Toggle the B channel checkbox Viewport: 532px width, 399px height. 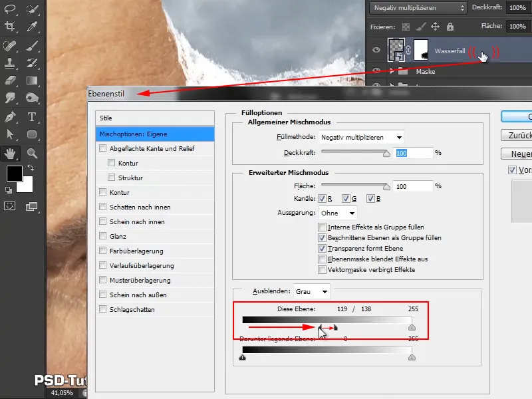[x=370, y=198]
